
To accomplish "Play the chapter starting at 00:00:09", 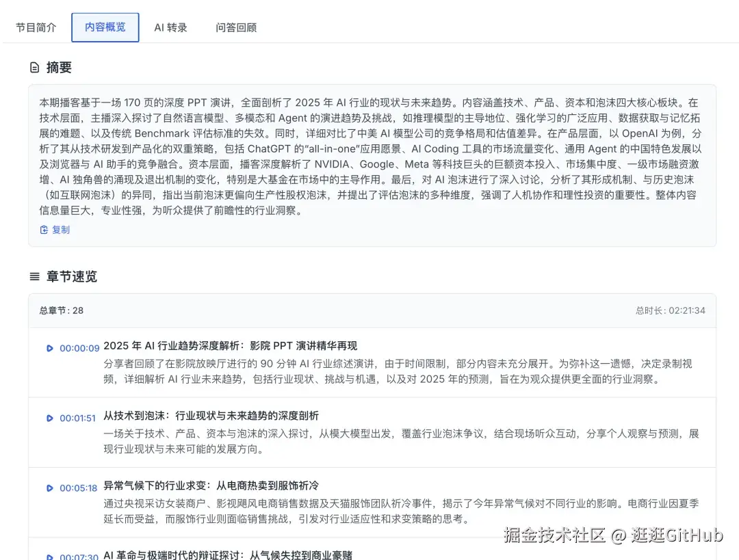I will [x=49, y=348].
